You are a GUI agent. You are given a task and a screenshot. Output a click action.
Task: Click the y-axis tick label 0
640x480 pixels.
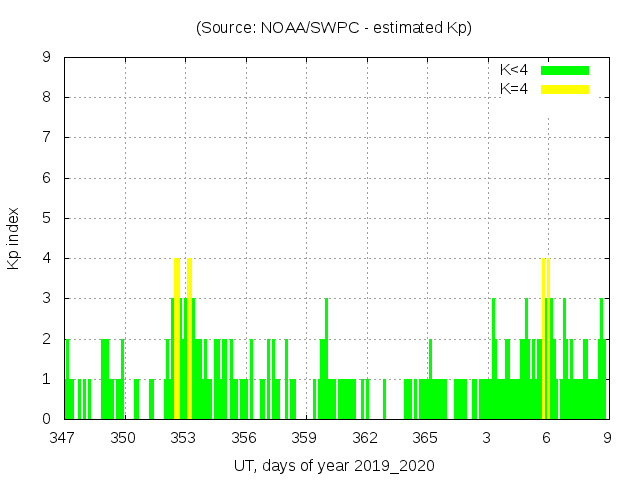pyautogui.click(x=46, y=419)
